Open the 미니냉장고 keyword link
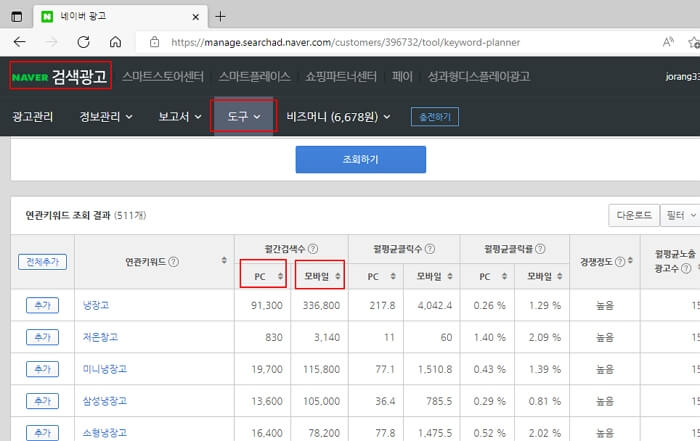The height and width of the screenshot is (441, 700). tap(105, 369)
